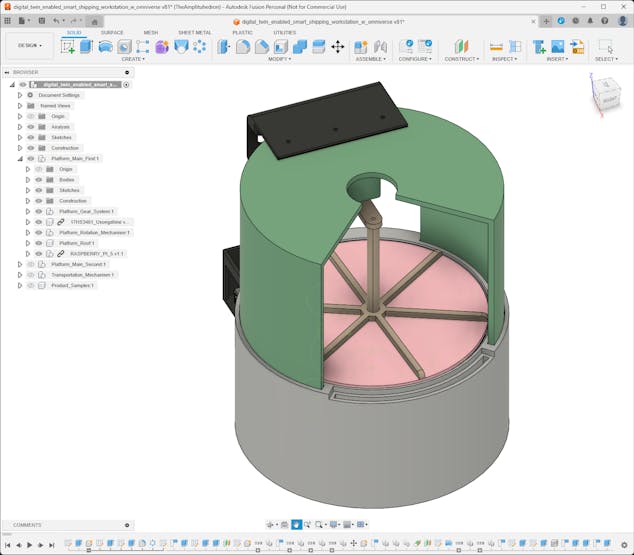Click the New Component icon under Assemble
This screenshot has height=555, width=634.
[x=361, y=46]
